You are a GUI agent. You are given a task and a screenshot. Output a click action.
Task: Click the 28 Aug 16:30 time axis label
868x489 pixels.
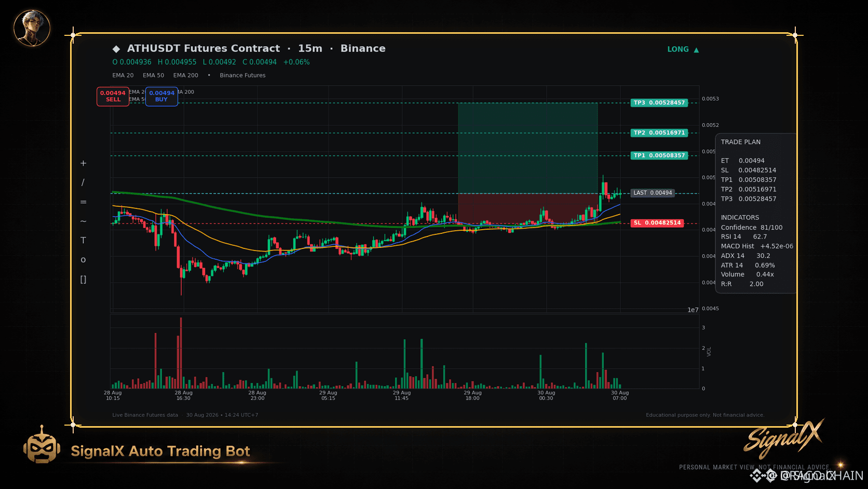coord(183,395)
